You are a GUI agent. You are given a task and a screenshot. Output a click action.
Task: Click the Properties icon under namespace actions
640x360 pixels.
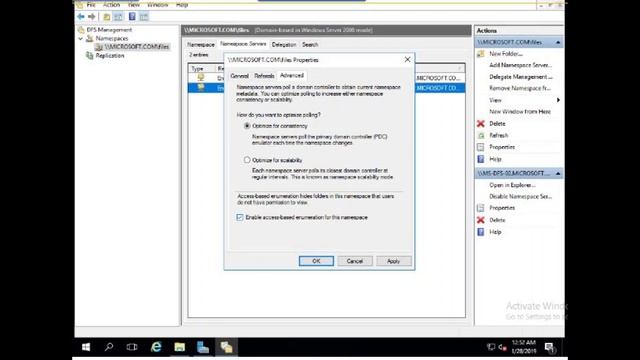[481, 147]
